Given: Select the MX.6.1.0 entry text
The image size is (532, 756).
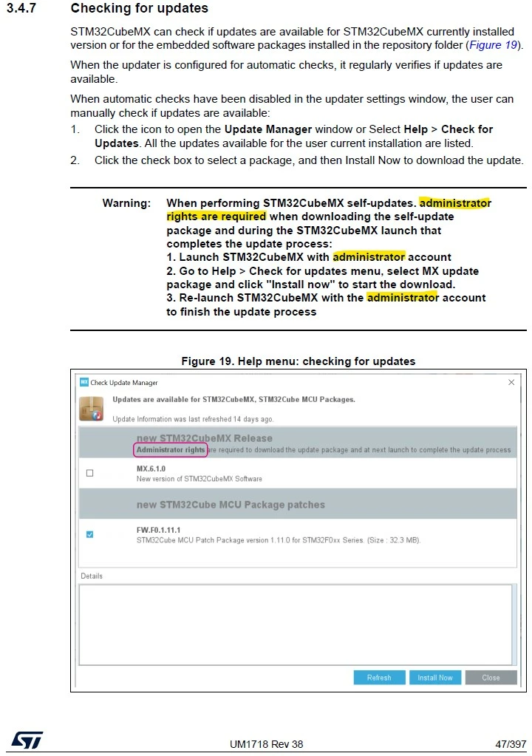Looking at the screenshot, I should 151,469.
